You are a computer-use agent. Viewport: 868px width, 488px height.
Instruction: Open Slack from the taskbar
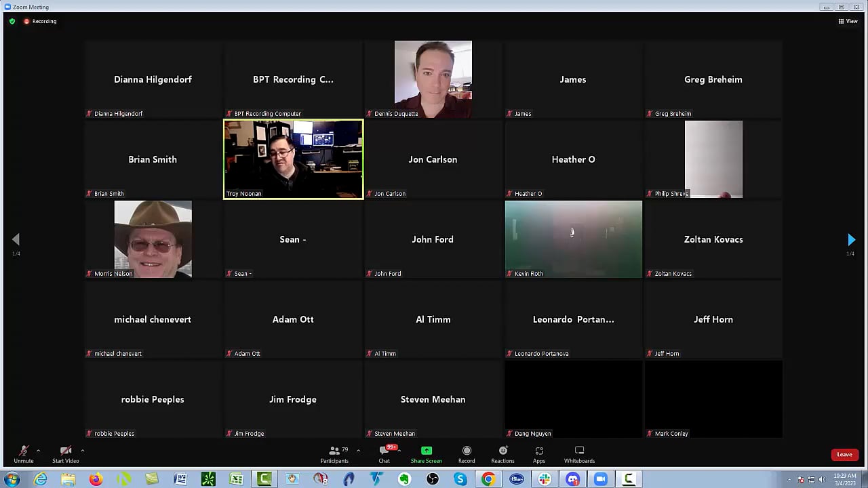[545, 479]
